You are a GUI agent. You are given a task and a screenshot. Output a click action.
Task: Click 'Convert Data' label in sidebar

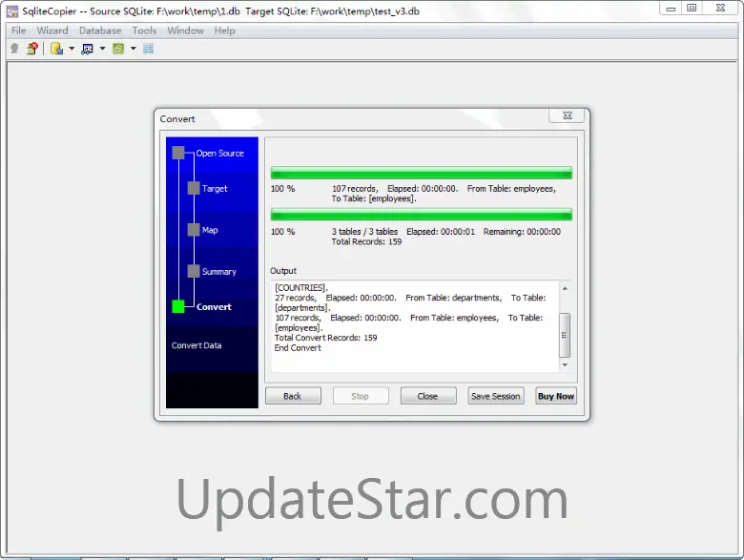point(196,345)
